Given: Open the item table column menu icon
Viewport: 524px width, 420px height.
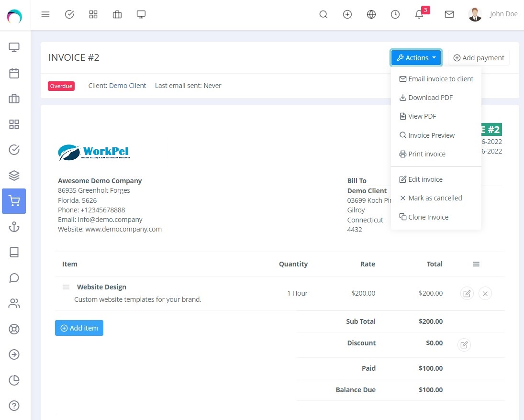Looking at the screenshot, I should (x=476, y=265).
